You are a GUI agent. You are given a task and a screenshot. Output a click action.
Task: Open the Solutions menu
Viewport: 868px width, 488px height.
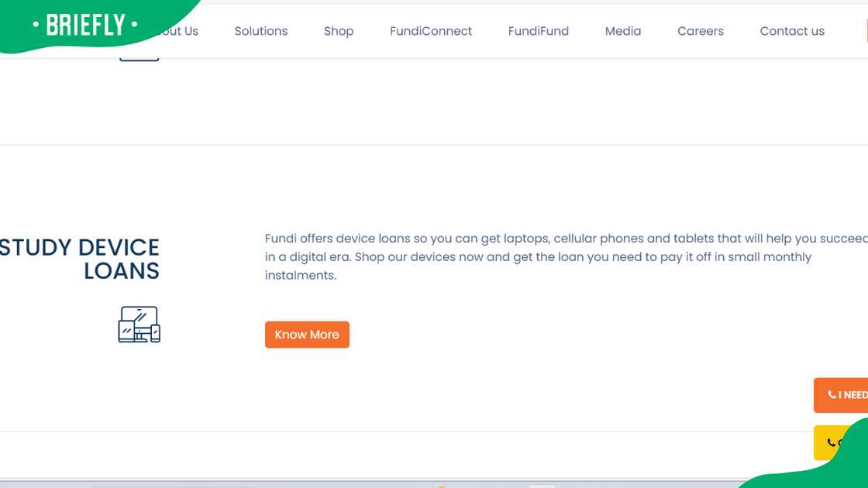260,31
